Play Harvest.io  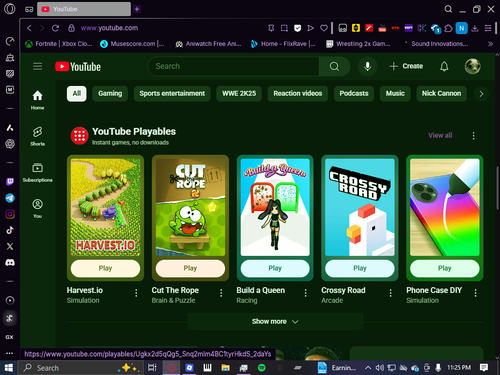(x=105, y=268)
